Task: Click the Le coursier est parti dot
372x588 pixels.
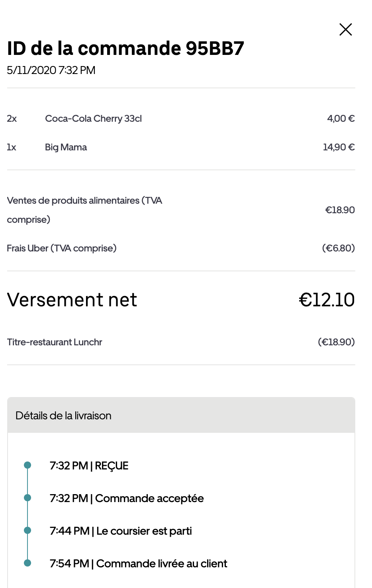Action: pos(27,530)
